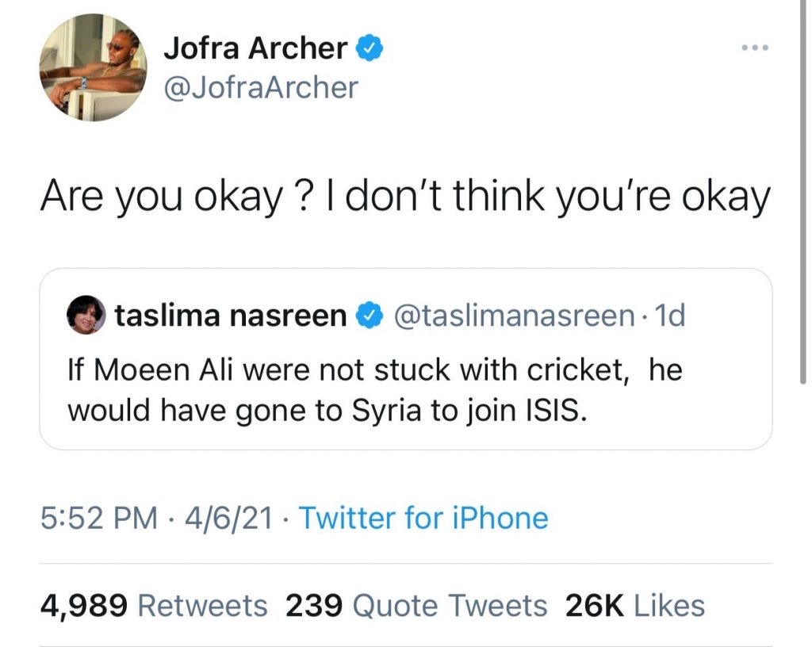View the 239 Quote Tweets list
812x647 pixels.
click(x=416, y=606)
